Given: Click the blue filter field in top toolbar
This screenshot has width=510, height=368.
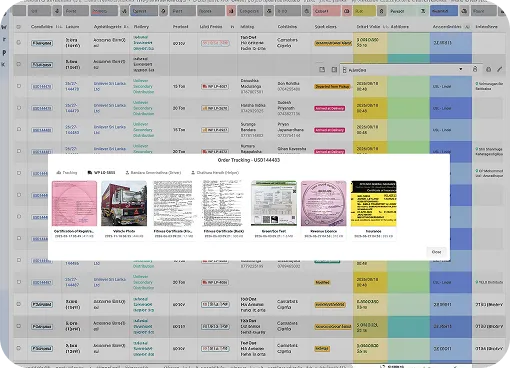Looking at the screenshot, I should (x=443, y=11).
